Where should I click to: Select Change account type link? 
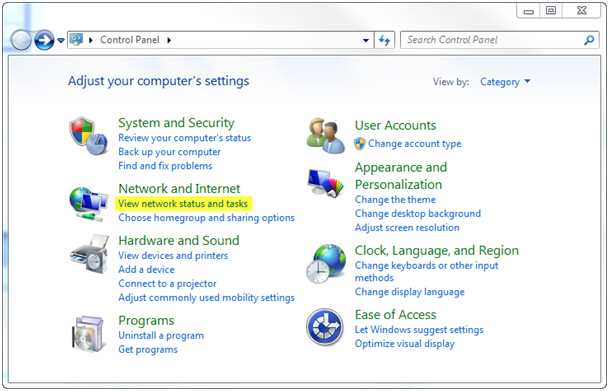pyautogui.click(x=414, y=144)
